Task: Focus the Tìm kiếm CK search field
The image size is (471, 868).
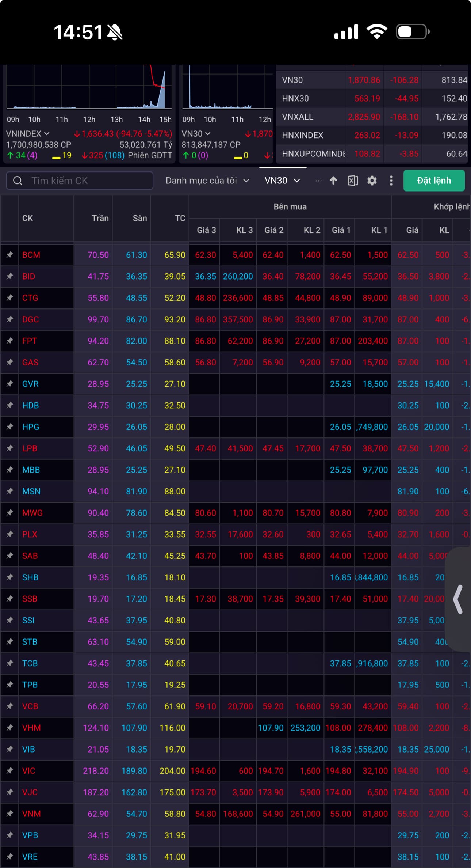Action: click(x=88, y=181)
